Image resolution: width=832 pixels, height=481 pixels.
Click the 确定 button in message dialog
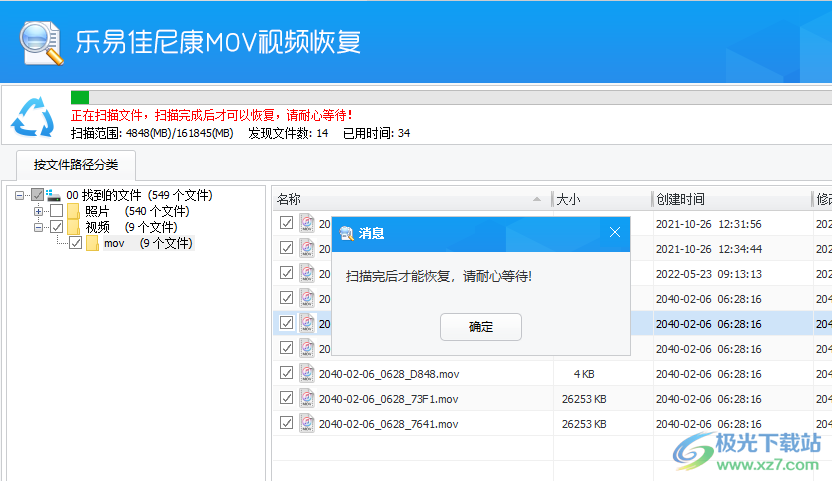(481, 327)
